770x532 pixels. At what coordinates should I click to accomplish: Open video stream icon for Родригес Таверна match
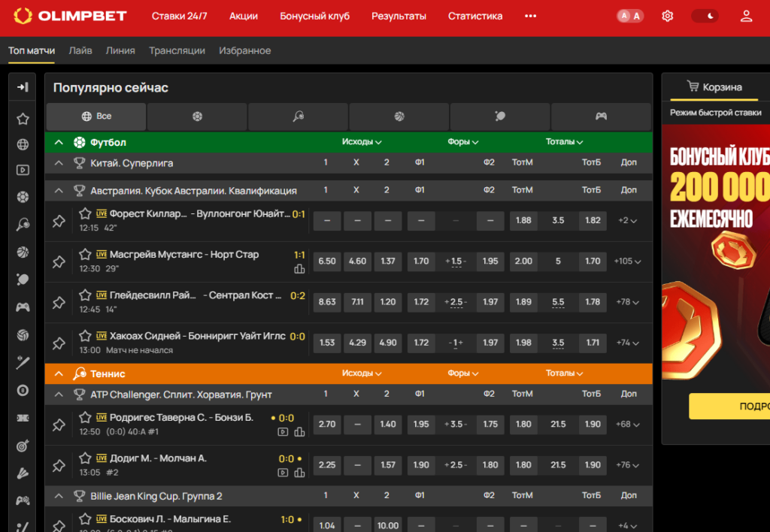click(x=283, y=432)
